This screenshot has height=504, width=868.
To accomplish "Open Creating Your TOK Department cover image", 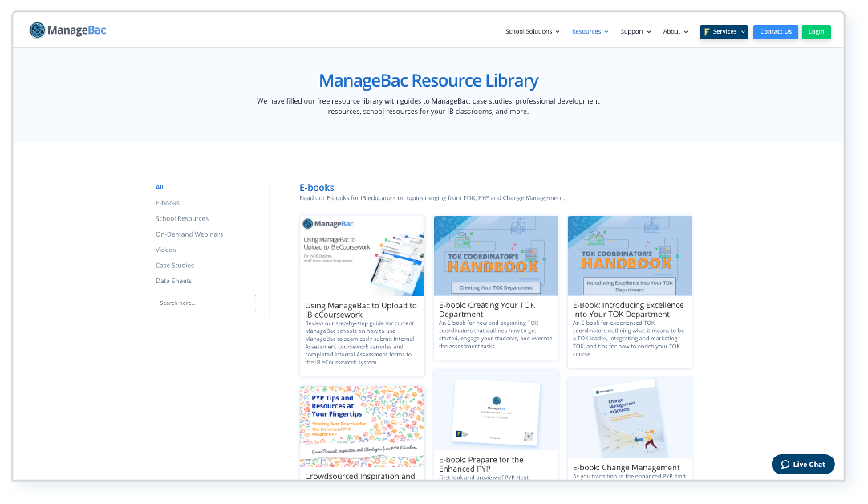I will (x=496, y=256).
